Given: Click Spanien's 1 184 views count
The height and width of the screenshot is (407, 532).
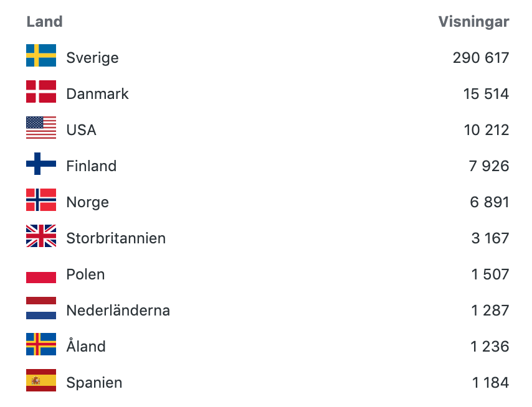Looking at the screenshot, I should (x=490, y=383).
